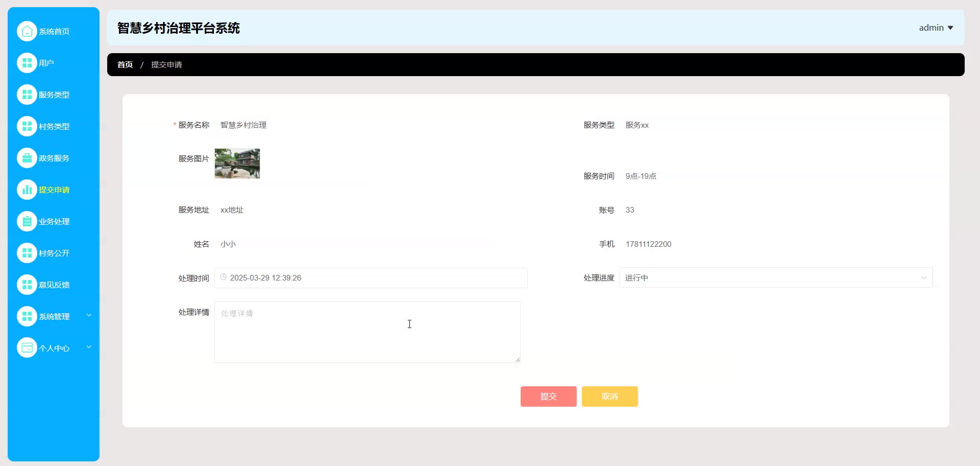The height and width of the screenshot is (466, 980).
Task: Select the 提交申请 menu item
Action: [x=54, y=190]
